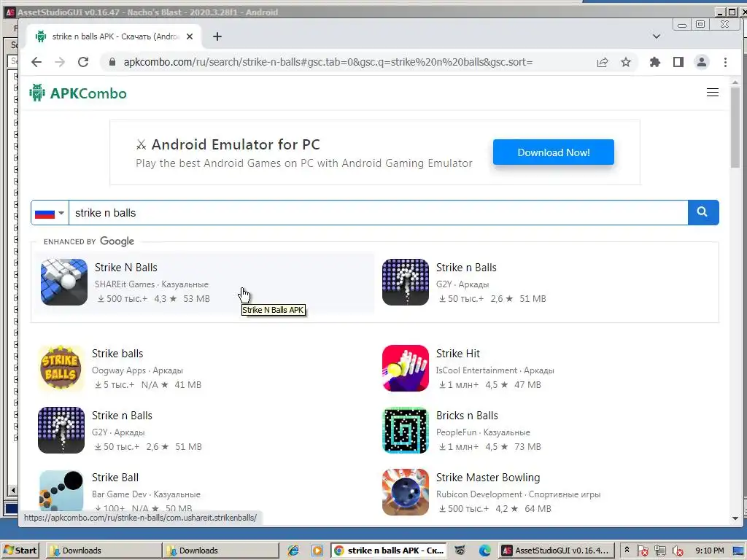Launch Internet Explorer from the taskbar
747x560 pixels.
point(293,551)
